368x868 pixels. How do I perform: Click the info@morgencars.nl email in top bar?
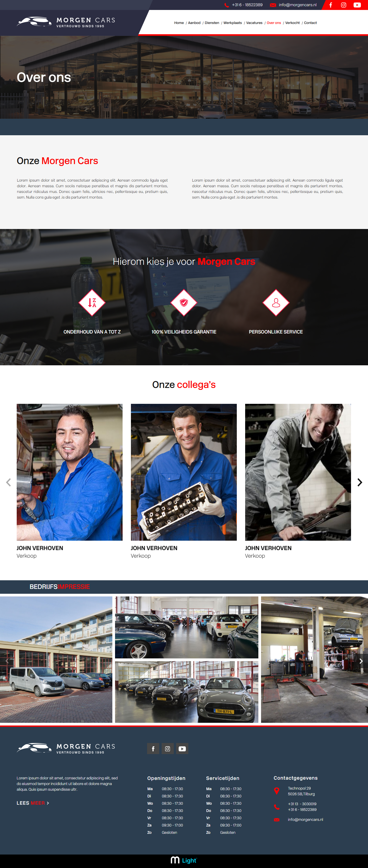click(298, 5)
